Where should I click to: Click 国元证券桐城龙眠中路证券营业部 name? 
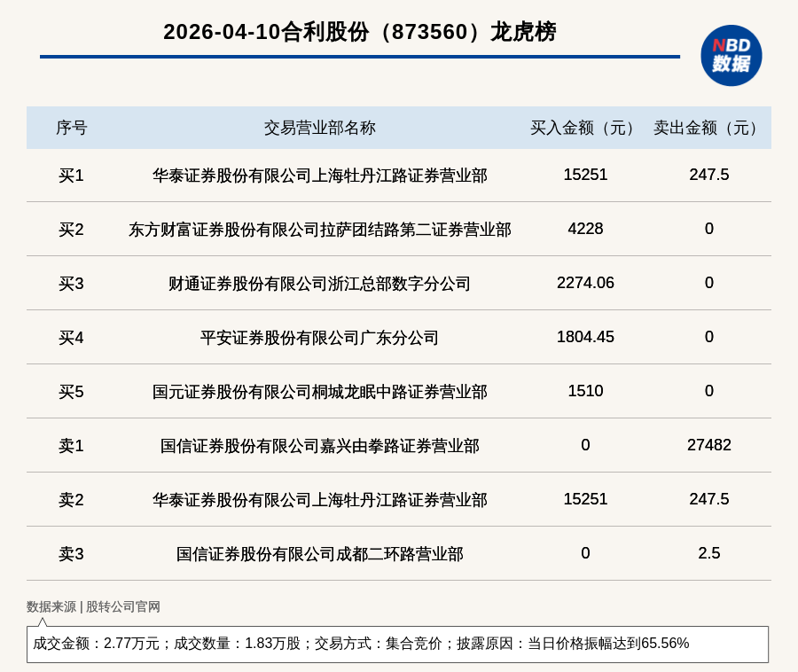pos(319,392)
